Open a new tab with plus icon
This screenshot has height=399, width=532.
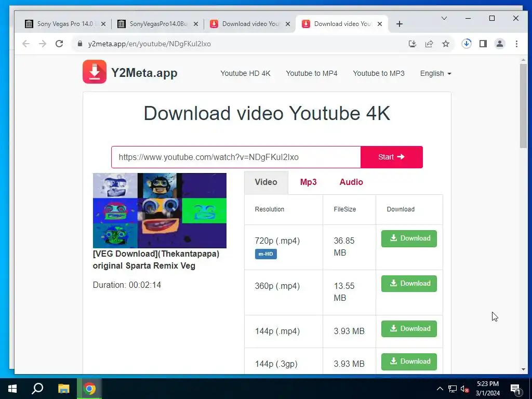tap(400, 24)
